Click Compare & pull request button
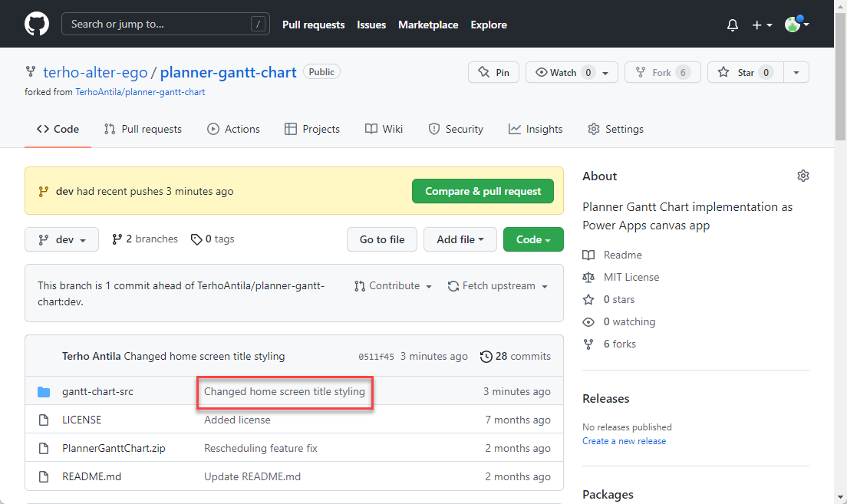Screen dimensions: 847x504 [x=483, y=191]
